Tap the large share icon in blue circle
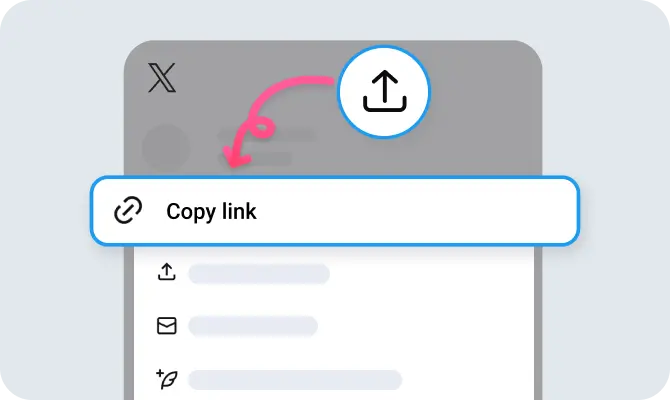670x400 pixels. 384,91
